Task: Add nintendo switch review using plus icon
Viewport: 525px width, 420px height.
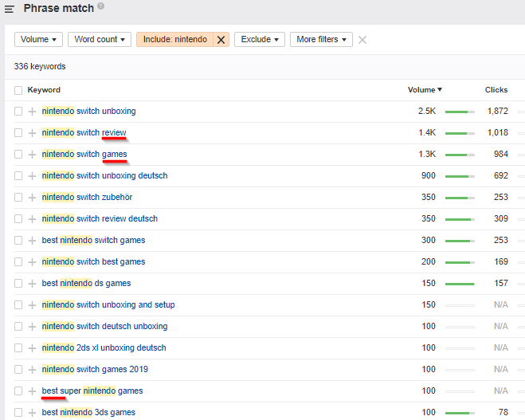Action: coord(32,133)
